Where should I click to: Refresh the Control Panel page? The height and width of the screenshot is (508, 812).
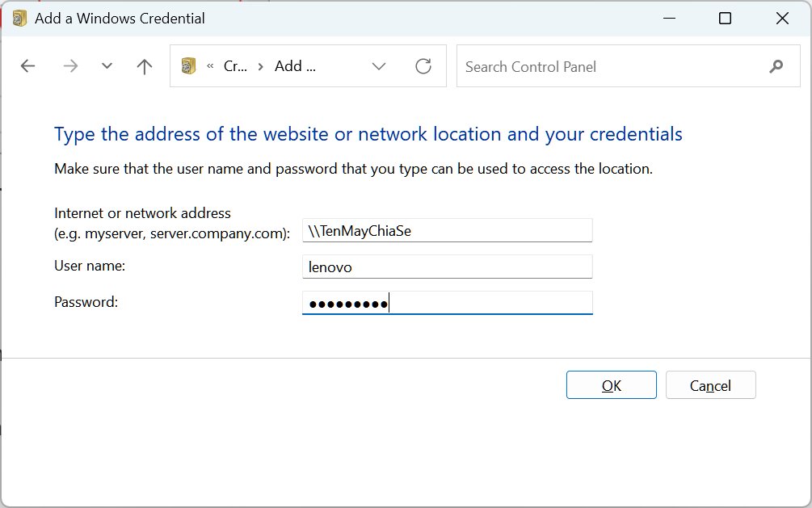pos(423,66)
